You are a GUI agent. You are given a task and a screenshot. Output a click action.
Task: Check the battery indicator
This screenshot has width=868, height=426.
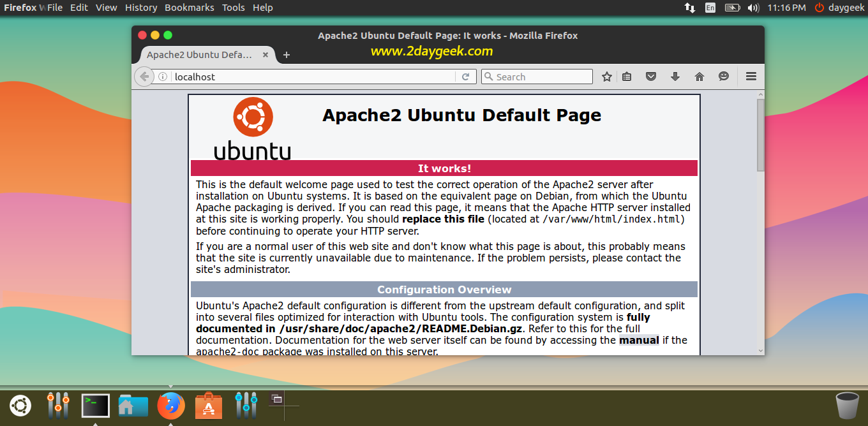[732, 8]
